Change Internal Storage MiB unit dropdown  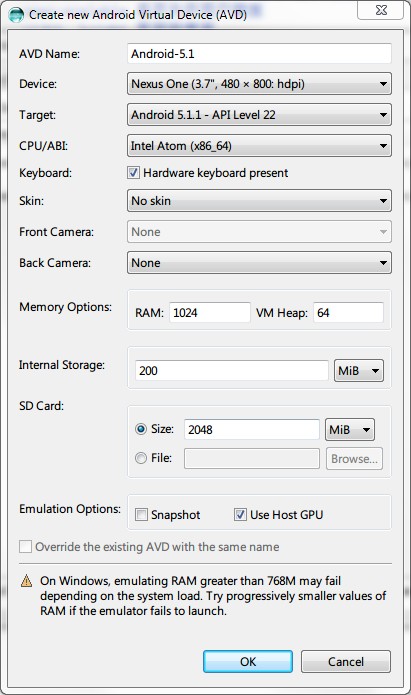359,371
